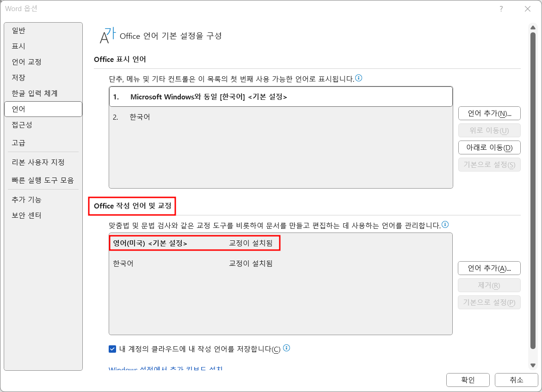The height and width of the screenshot is (392, 542).
Task: Close the Word 옵션 dialog
Action: pos(528,9)
